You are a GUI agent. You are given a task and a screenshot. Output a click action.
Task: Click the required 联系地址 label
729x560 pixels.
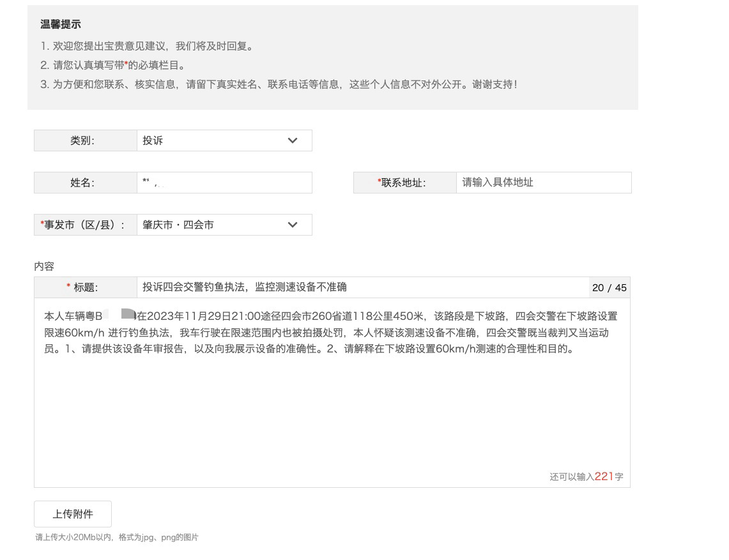click(403, 183)
